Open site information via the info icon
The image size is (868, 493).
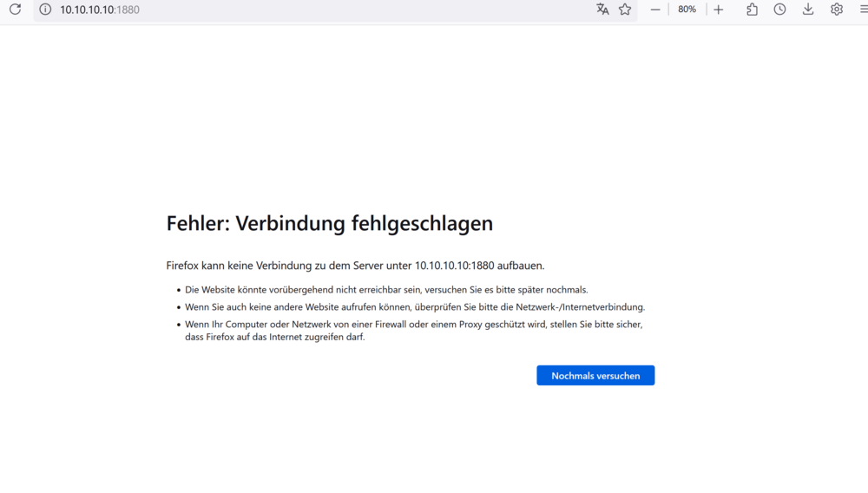coord(45,10)
